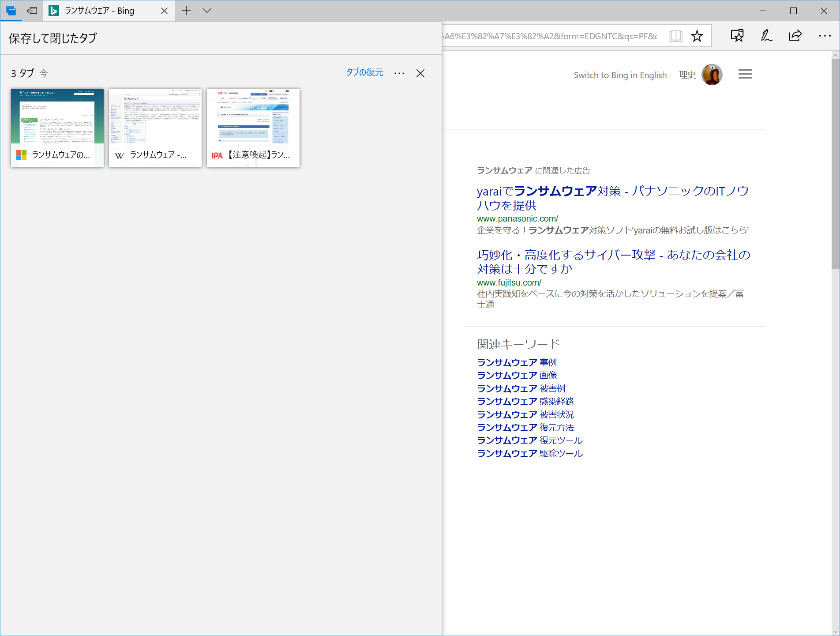
Task: Click the set tabs aside icon
Action: 32,11
